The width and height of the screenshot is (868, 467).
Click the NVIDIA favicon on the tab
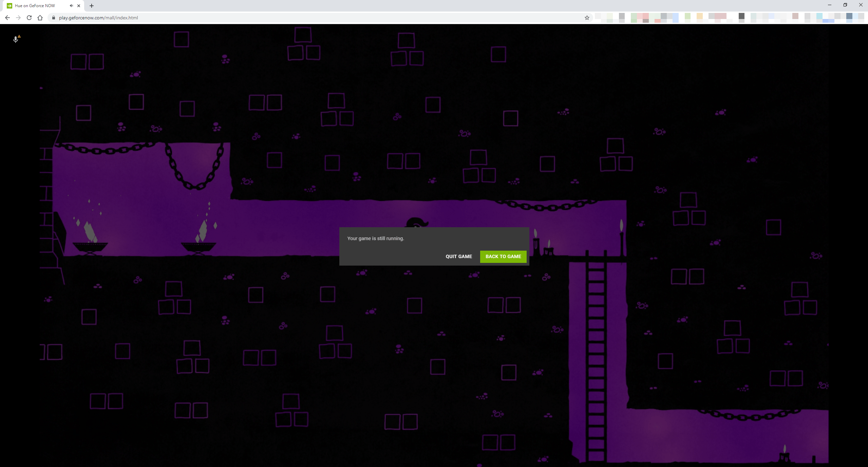[x=10, y=5]
